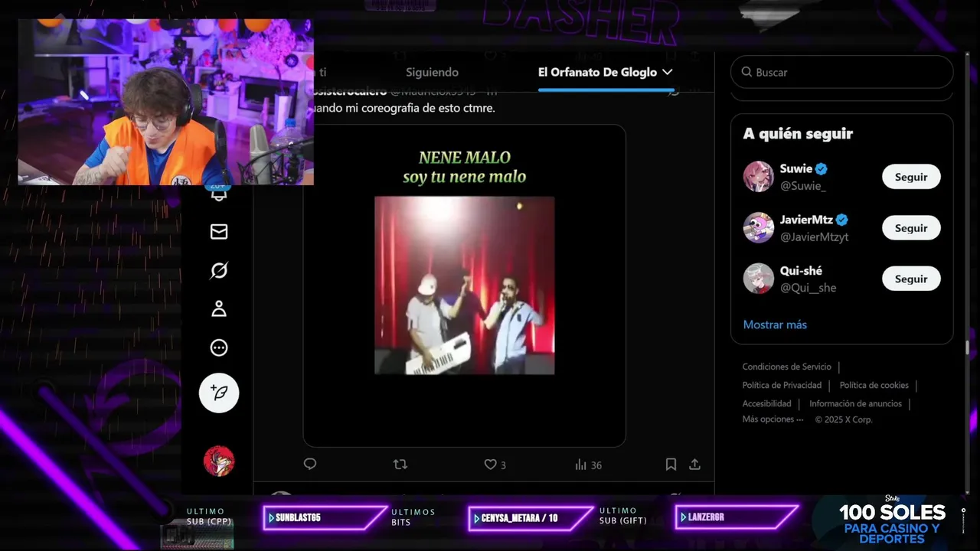Viewport: 980px width, 551px height.
Task: Click Mostrar más link
Action: pyautogui.click(x=775, y=324)
